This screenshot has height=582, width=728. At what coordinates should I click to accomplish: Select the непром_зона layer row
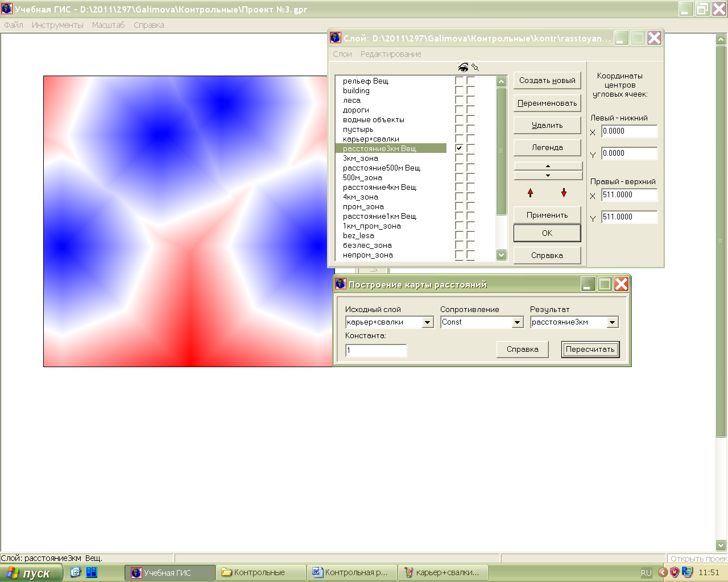(x=391, y=255)
